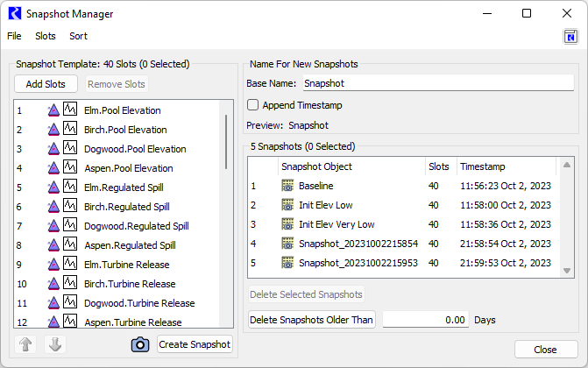Click the RiverWare workspace icon at top right

click(x=570, y=36)
